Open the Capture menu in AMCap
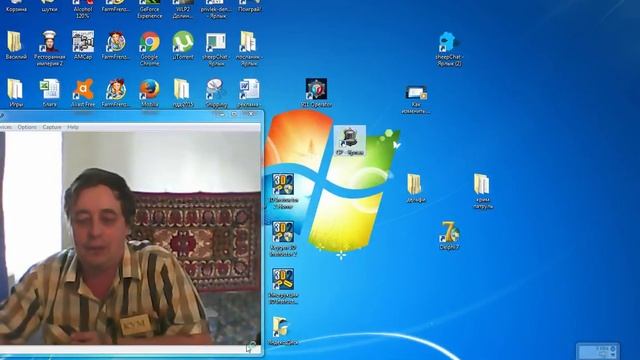 click(52, 127)
